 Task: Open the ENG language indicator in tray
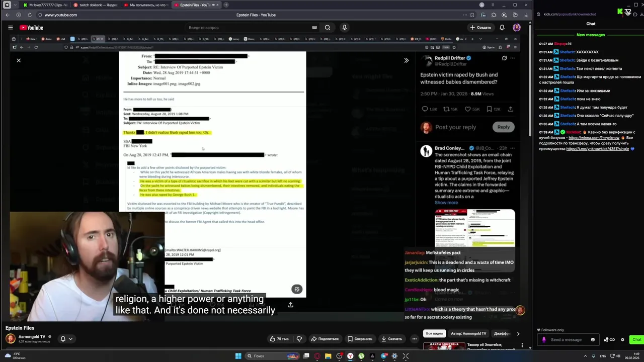coord(603,356)
